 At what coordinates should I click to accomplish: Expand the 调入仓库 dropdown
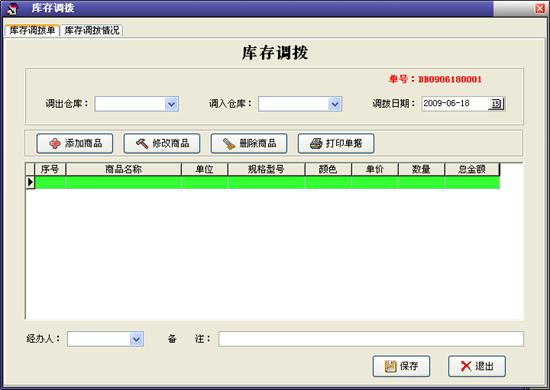[335, 104]
